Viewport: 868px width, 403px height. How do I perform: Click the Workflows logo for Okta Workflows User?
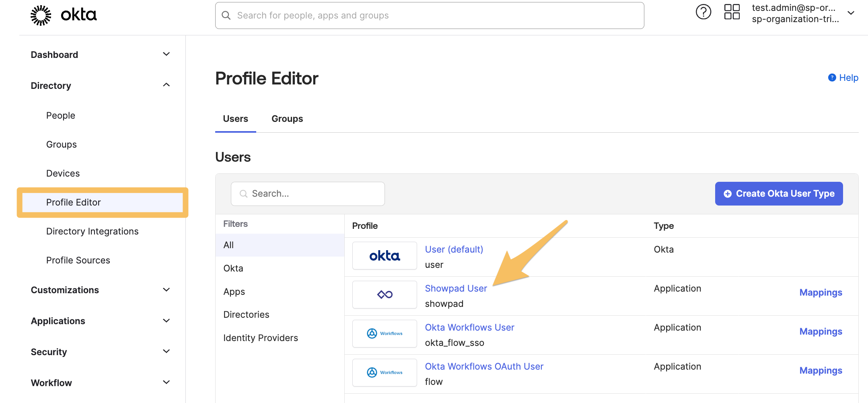(385, 334)
